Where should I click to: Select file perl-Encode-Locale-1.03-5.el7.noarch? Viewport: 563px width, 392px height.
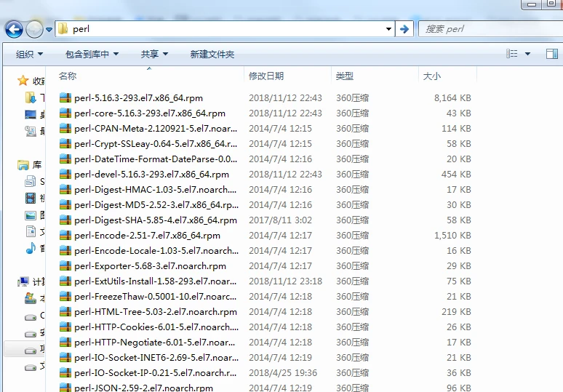(x=156, y=251)
